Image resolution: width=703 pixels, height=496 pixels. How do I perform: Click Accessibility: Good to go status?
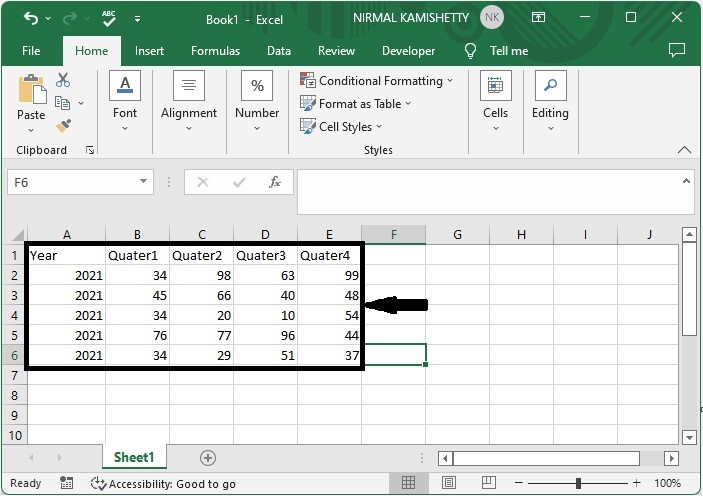(x=163, y=483)
